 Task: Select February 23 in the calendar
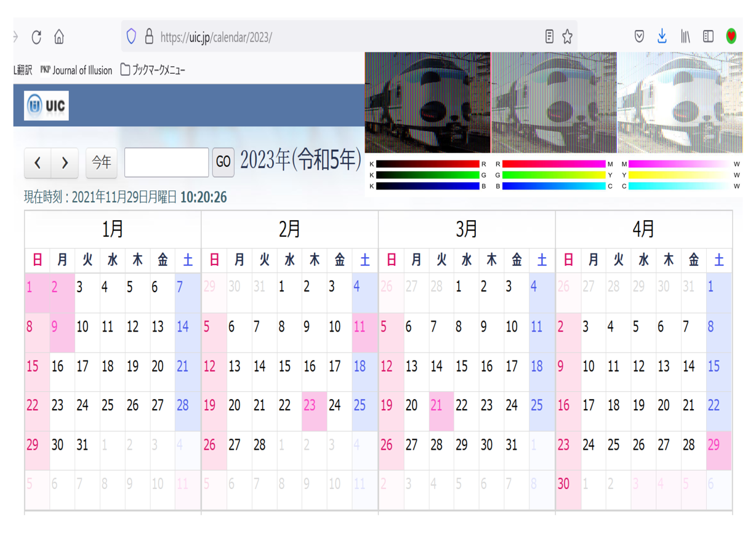pyautogui.click(x=314, y=406)
